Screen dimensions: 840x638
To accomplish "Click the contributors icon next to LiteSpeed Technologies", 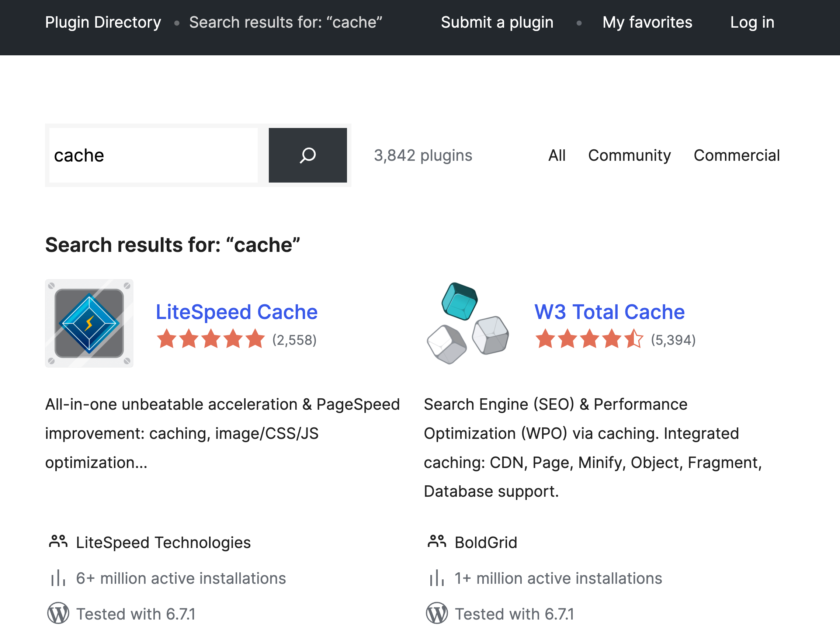I will coord(58,541).
